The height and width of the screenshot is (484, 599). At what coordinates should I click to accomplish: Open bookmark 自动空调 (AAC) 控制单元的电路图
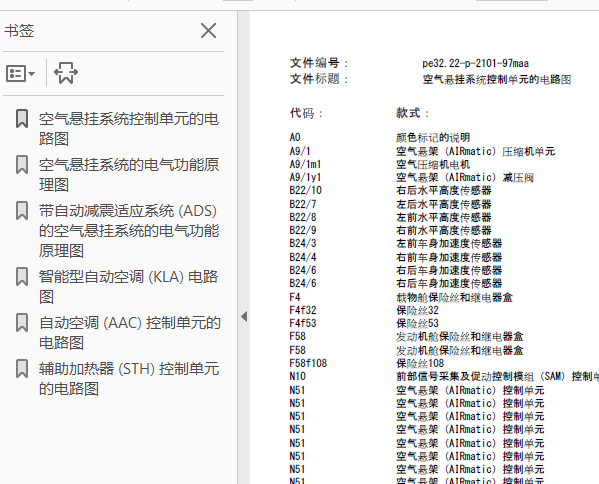[x=130, y=333]
